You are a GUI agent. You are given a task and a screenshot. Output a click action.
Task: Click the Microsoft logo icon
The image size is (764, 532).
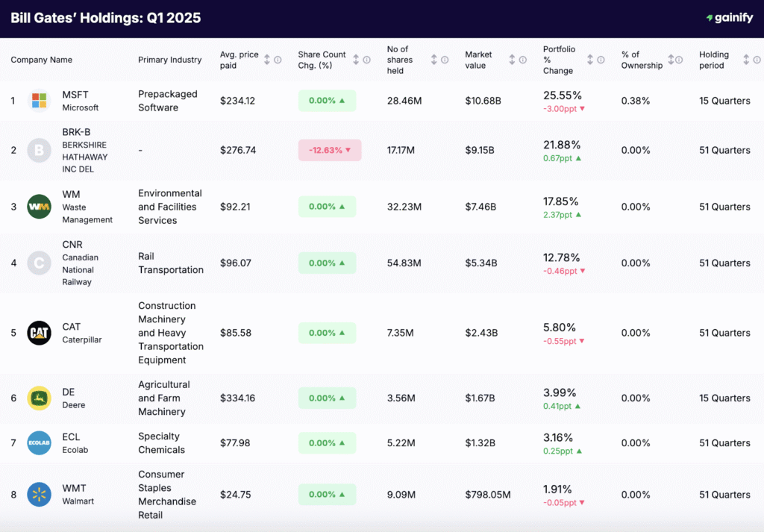click(39, 101)
